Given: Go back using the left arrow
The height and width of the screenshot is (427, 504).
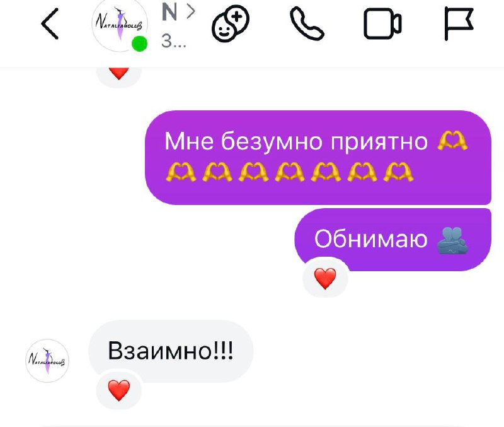Looking at the screenshot, I should [50, 24].
